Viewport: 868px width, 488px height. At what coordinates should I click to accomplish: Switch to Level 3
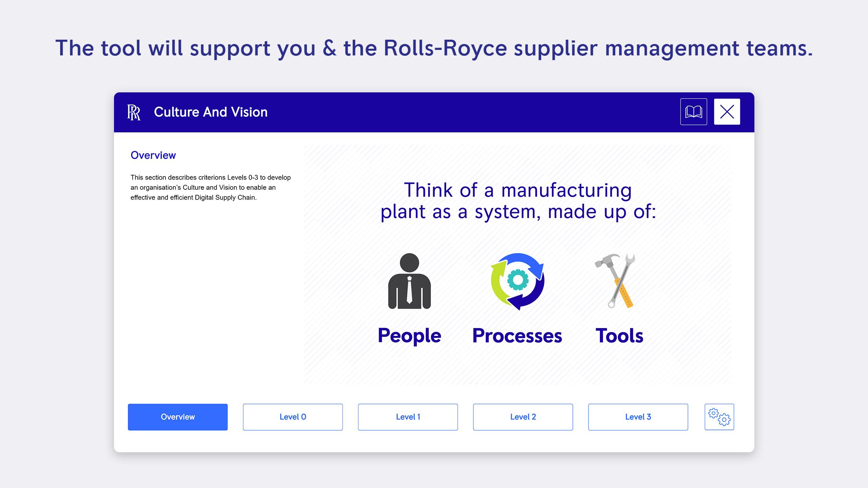pos(638,417)
